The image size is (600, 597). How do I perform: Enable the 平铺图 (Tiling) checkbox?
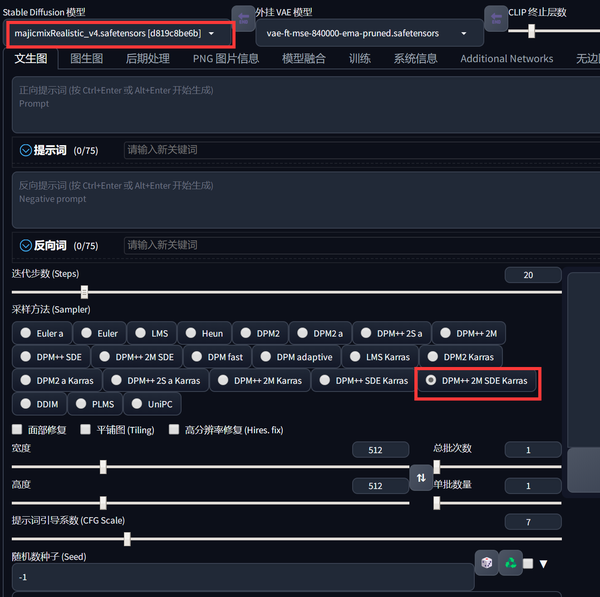coord(85,429)
